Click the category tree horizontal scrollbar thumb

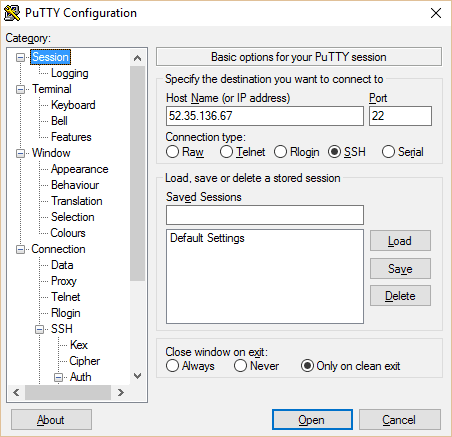point(68,393)
